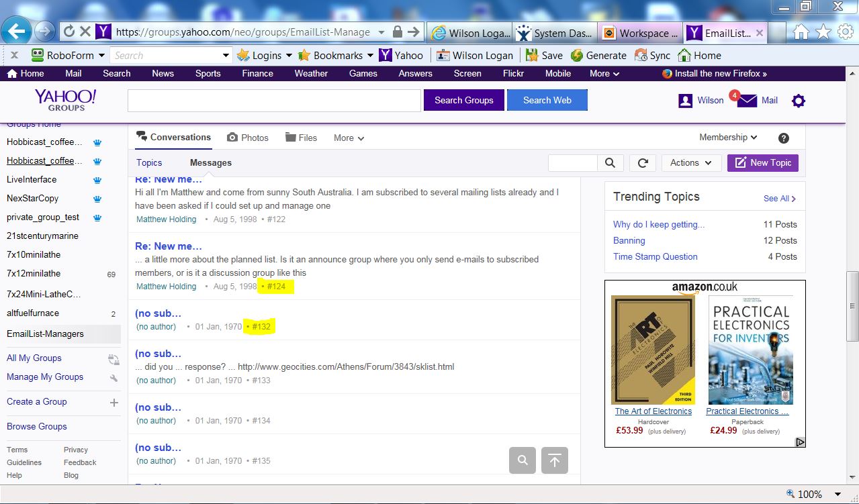Switch to the Files tab
859x504 pixels.
pyautogui.click(x=301, y=138)
